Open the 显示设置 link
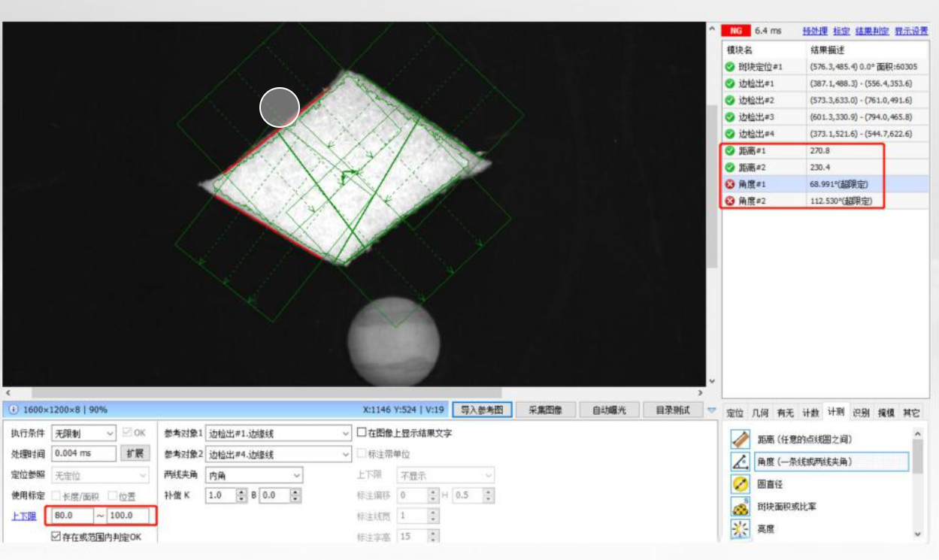This screenshot has height=560, width=939. pos(911,31)
